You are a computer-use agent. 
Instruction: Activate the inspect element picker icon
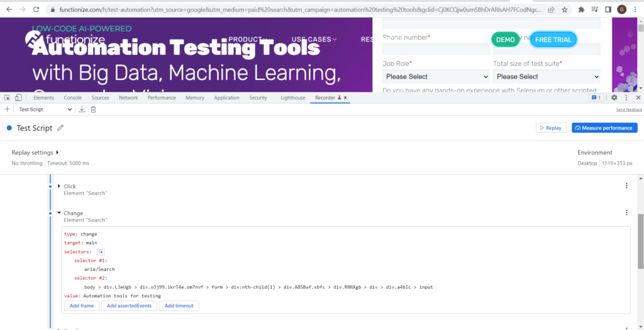point(7,98)
